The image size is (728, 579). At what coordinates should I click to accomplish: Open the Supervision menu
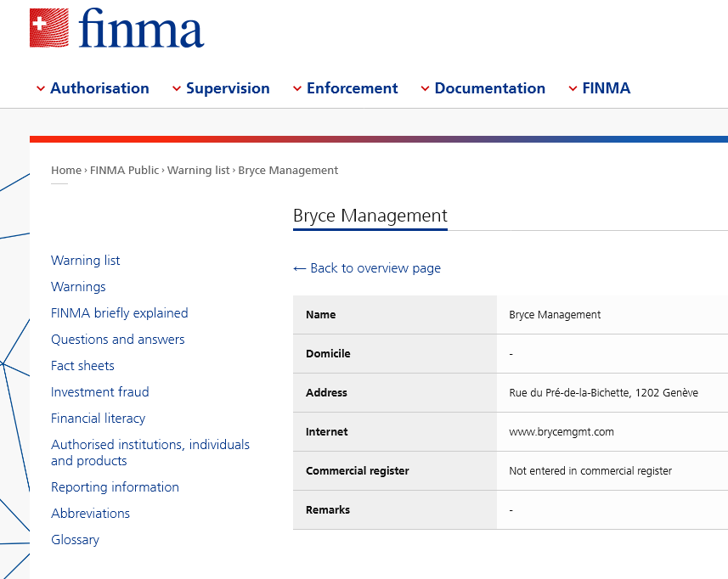(228, 88)
